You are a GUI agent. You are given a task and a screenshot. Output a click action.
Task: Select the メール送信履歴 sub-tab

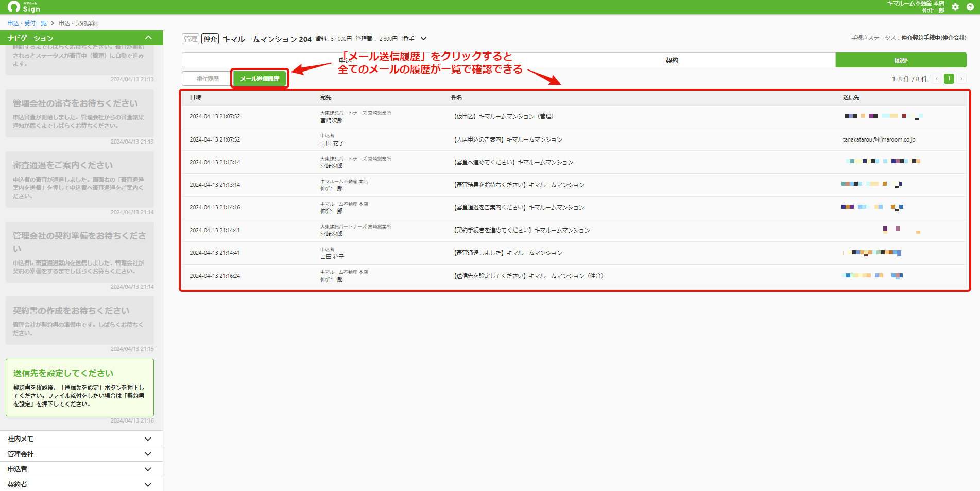(260, 79)
